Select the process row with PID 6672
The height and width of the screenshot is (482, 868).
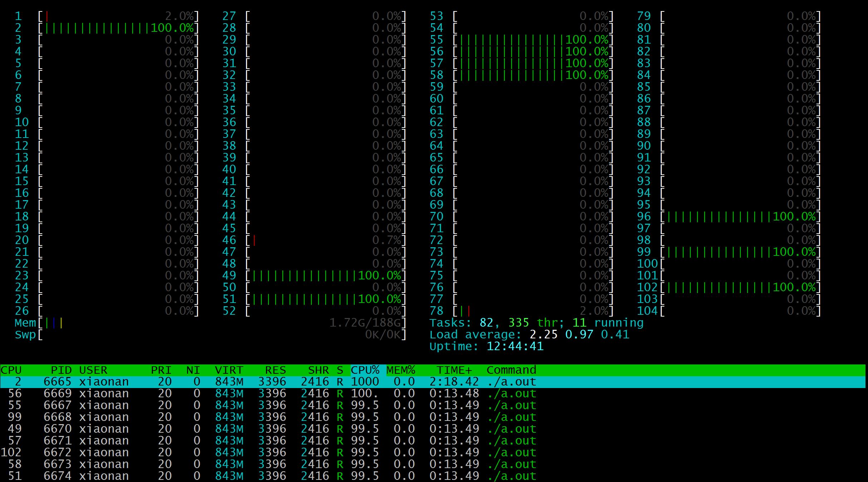[57, 452]
